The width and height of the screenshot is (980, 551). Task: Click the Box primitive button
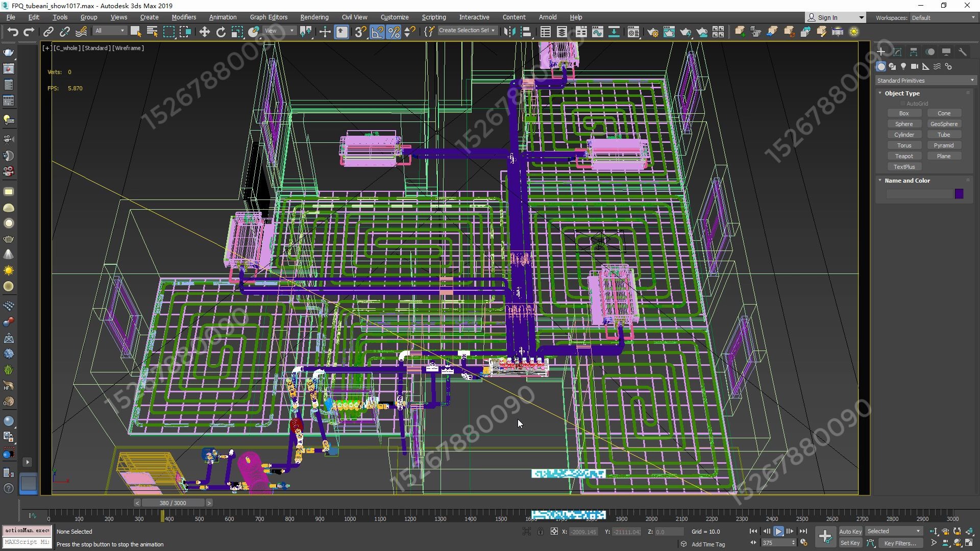(902, 113)
